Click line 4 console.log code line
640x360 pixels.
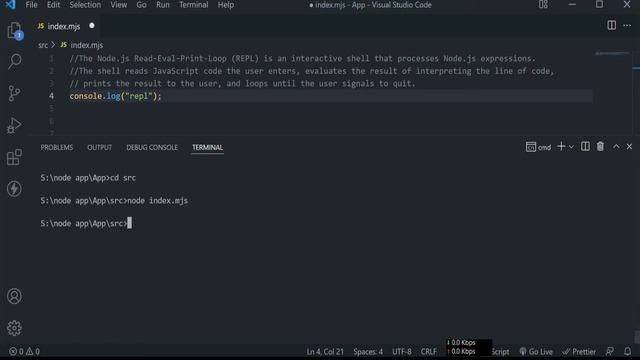tap(116, 96)
